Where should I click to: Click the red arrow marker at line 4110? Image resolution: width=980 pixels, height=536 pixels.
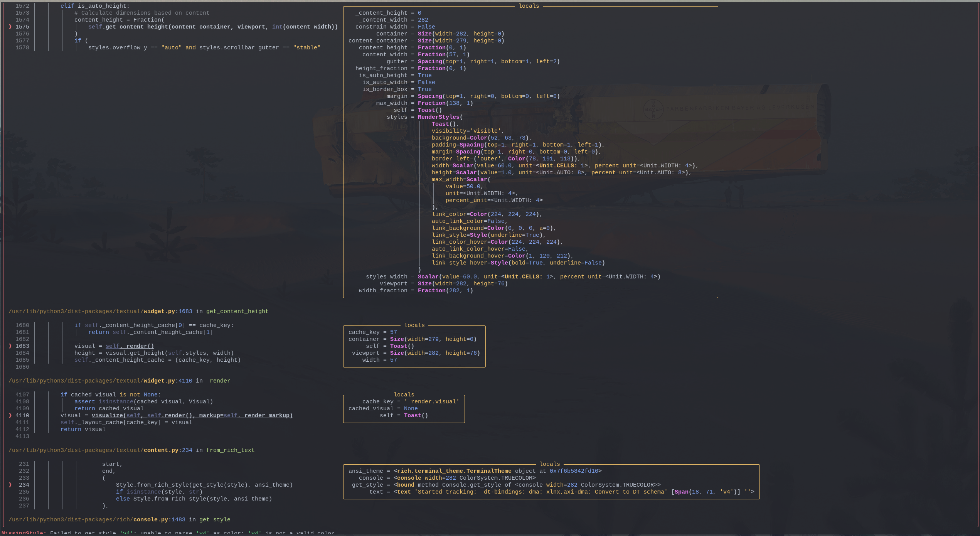tap(10, 416)
